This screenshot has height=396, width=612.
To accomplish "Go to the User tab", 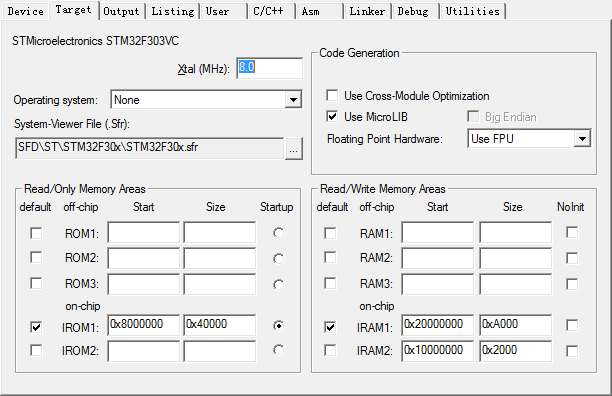I will 223,11.
